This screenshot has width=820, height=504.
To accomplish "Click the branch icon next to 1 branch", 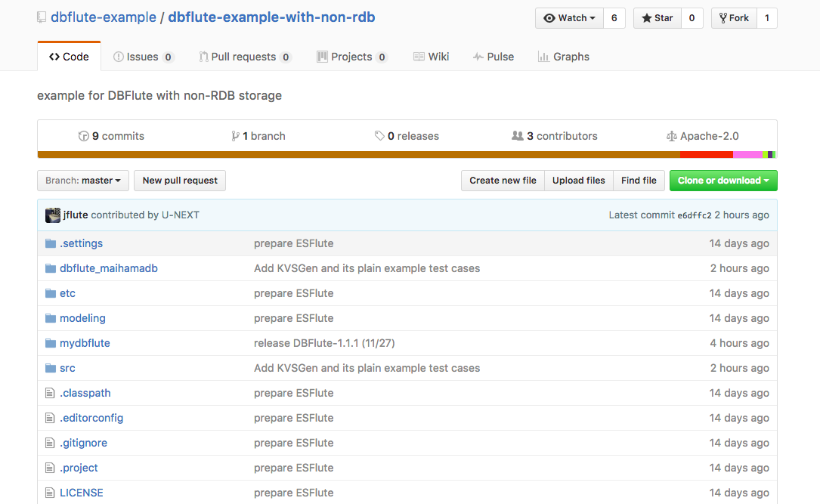I will [x=235, y=136].
